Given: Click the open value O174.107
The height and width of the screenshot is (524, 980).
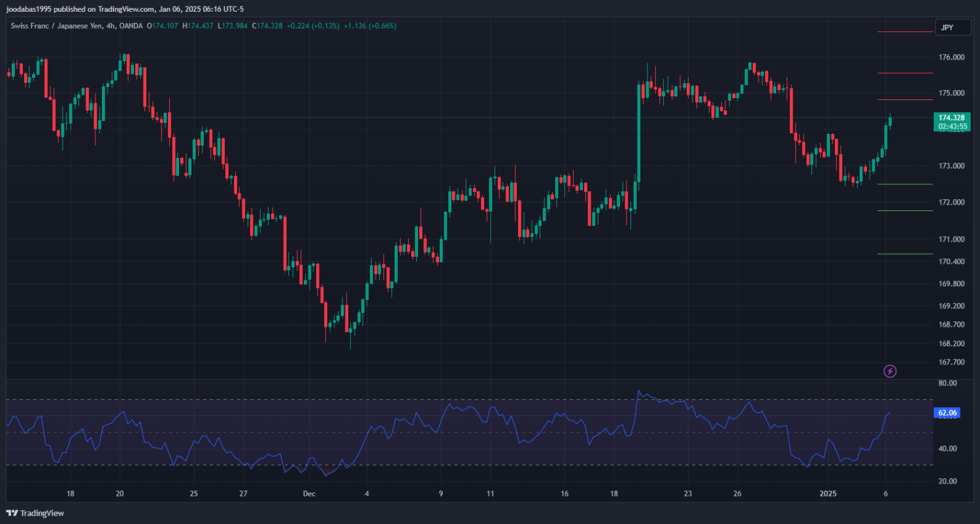Looking at the screenshot, I should (163, 26).
